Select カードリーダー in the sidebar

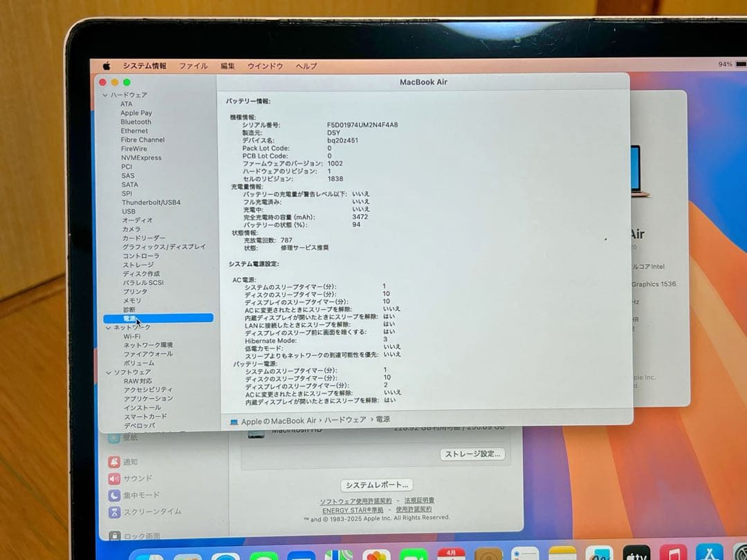click(x=144, y=238)
